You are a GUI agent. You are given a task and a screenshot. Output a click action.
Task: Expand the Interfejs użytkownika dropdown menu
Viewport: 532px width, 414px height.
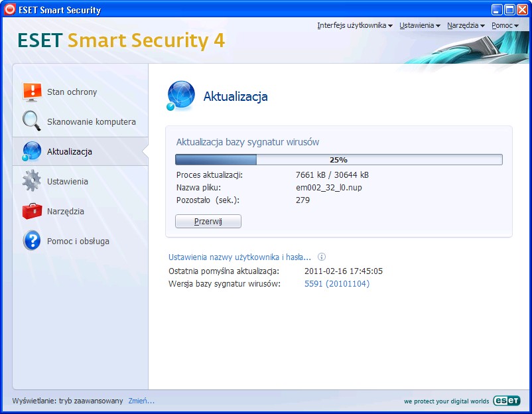[x=355, y=25]
